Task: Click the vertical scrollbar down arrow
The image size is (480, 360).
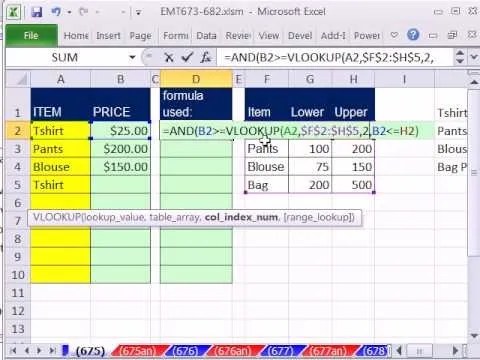Action: click(474, 335)
